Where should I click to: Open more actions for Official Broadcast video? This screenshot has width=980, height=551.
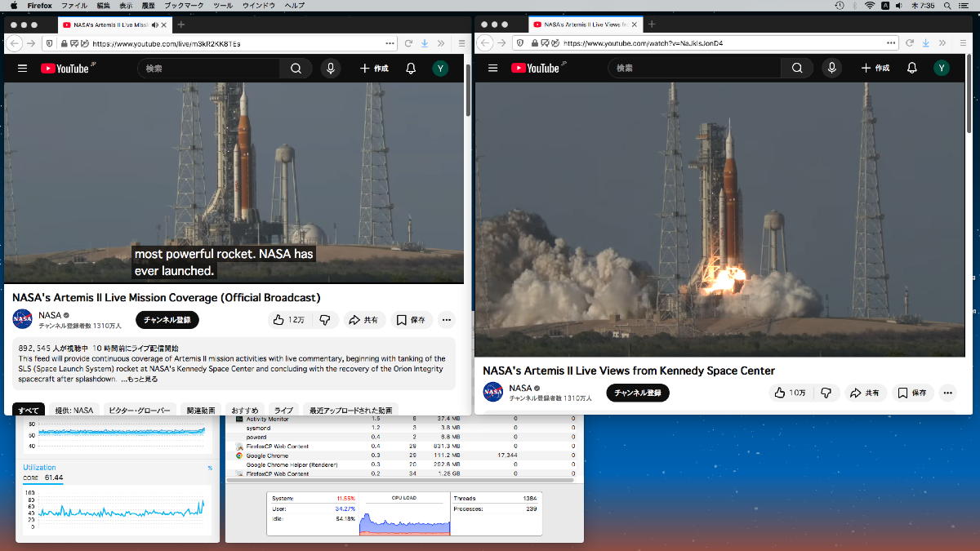point(446,320)
